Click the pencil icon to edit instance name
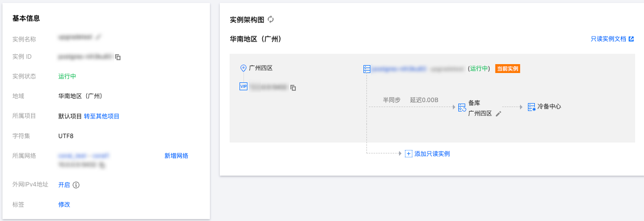The image size is (644, 221). [98, 37]
